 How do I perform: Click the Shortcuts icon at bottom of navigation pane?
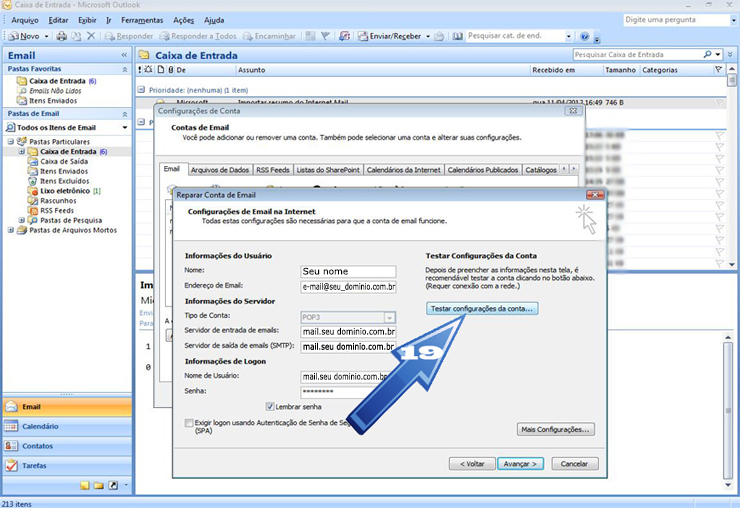click(112, 486)
